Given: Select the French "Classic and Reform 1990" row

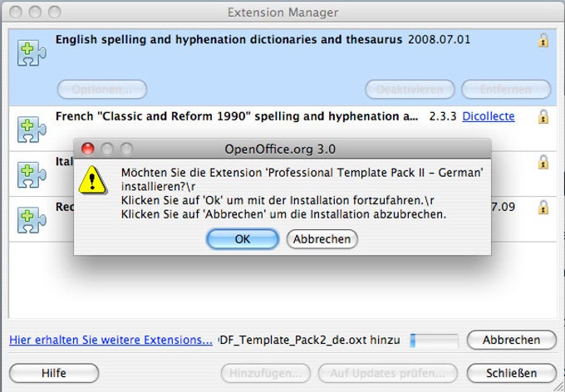Looking at the screenshot, I should tap(282, 129).
